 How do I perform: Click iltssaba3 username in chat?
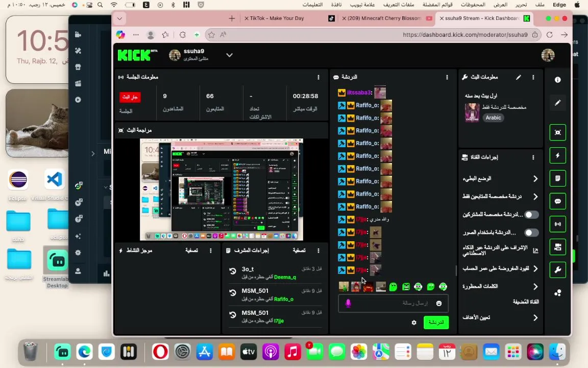coord(359,93)
